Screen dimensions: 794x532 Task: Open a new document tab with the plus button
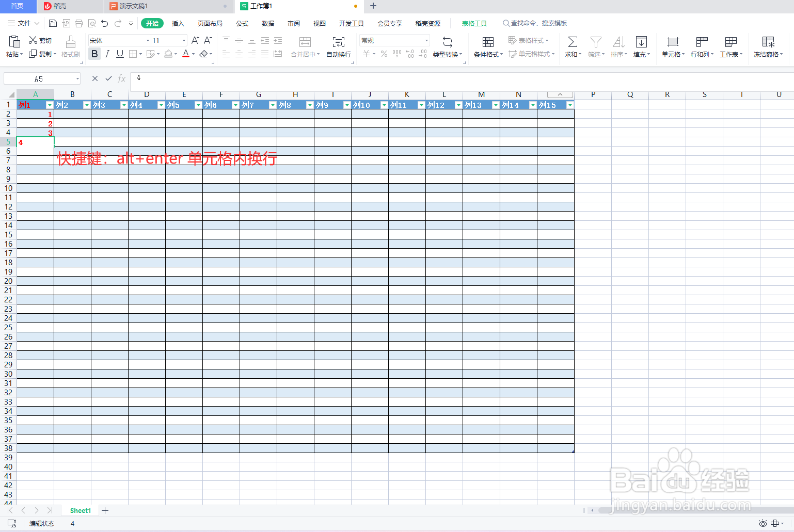tap(373, 6)
